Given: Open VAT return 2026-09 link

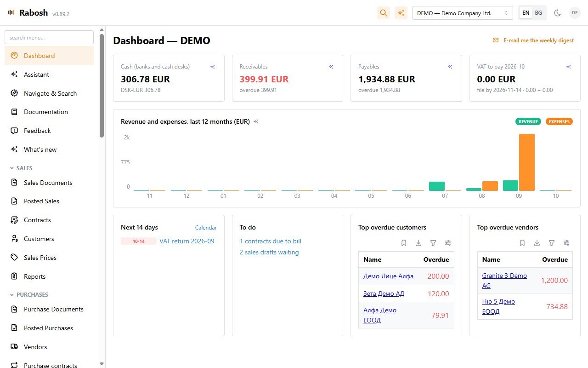Looking at the screenshot, I should [187, 241].
